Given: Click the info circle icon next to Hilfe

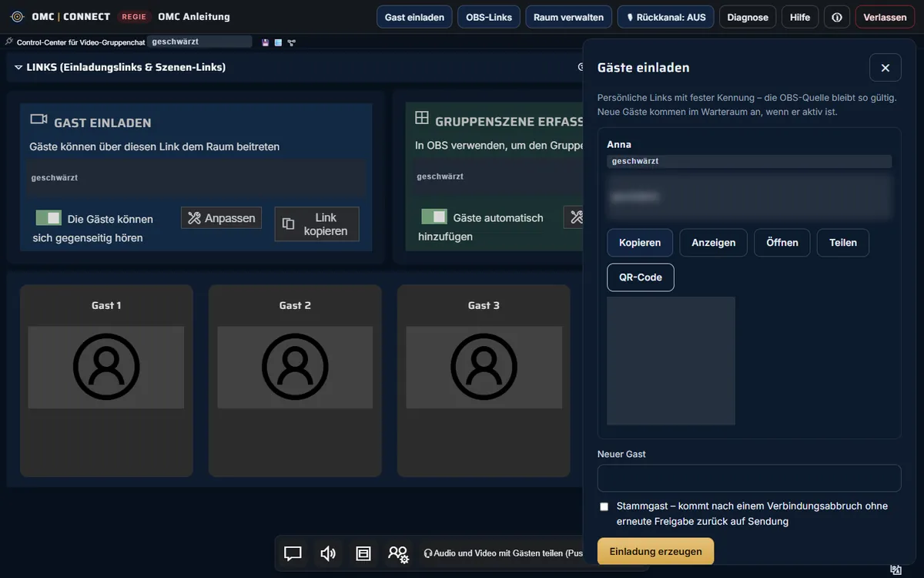Looking at the screenshot, I should click(837, 17).
